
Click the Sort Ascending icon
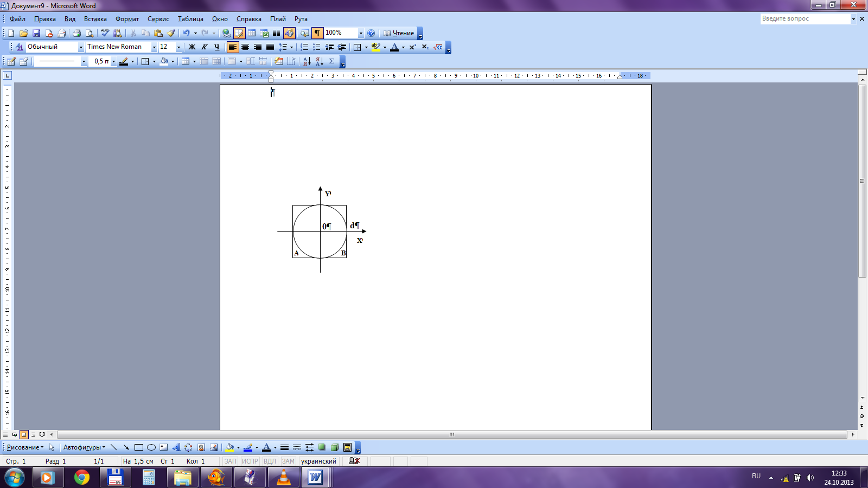pos(307,61)
